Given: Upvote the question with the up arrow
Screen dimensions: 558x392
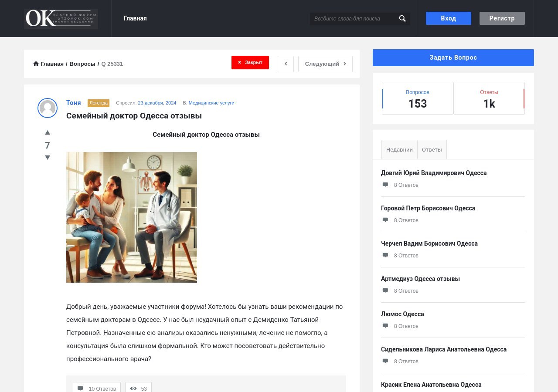Looking at the screenshot, I should [48, 132].
